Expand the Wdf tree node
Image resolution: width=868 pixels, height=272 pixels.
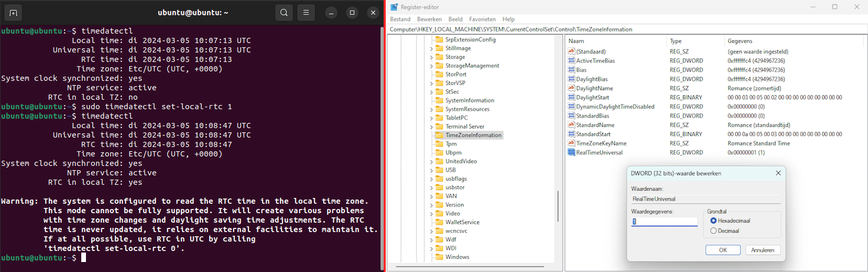pyautogui.click(x=431, y=239)
